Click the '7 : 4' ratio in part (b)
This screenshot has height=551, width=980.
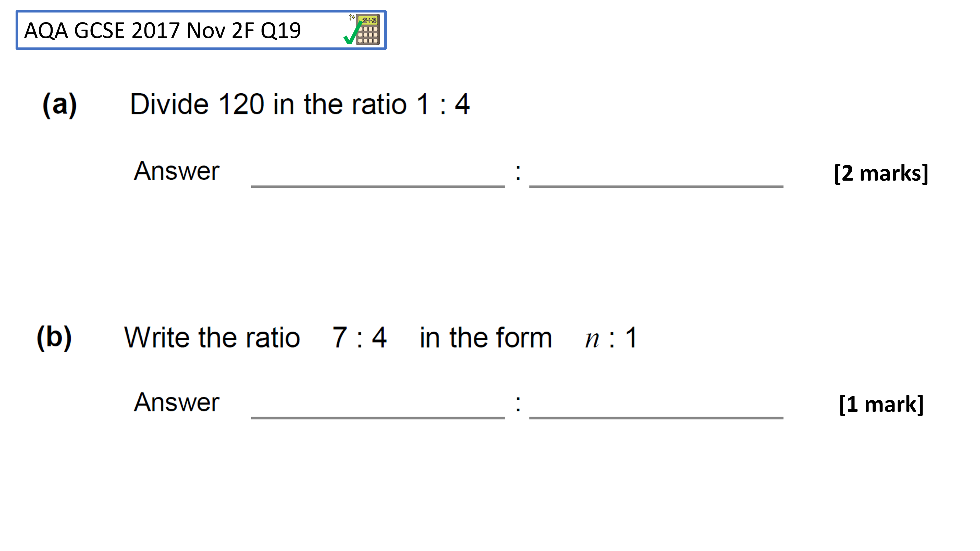click(x=360, y=337)
